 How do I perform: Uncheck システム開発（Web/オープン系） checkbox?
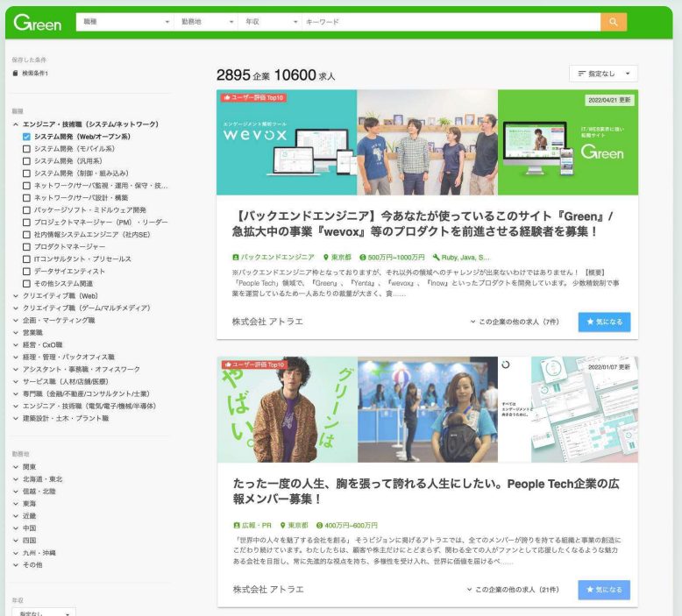click(x=26, y=137)
